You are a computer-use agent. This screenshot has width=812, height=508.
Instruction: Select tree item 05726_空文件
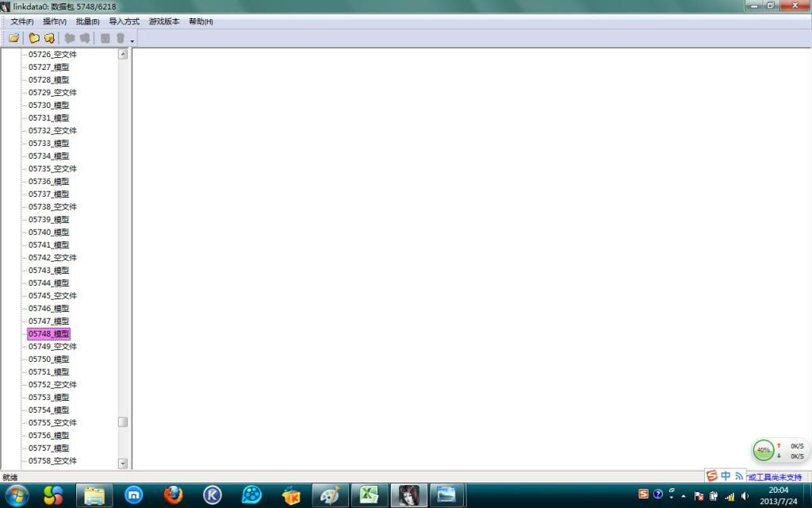[x=52, y=55]
